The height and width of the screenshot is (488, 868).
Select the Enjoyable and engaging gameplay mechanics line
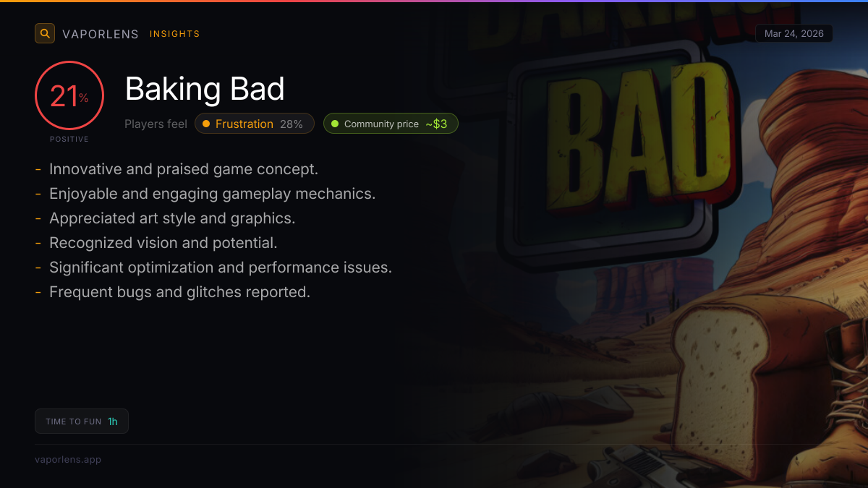(213, 194)
